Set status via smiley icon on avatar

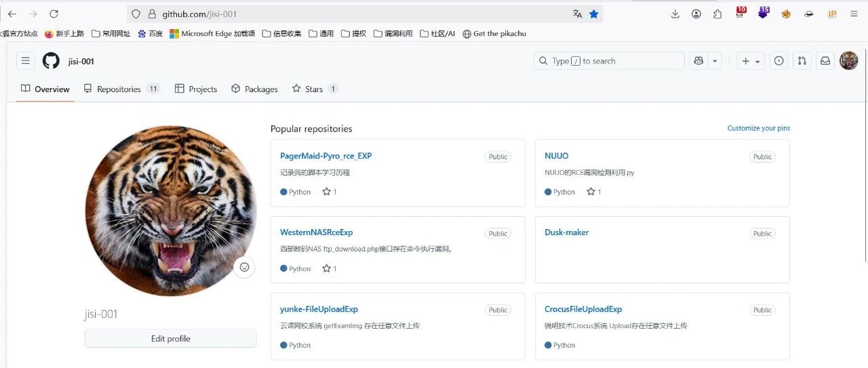tap(244, 267)
